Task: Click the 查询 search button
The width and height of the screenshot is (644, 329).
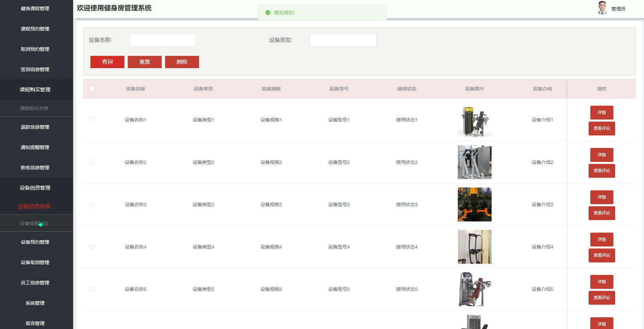Action: pyautogui.click(x=107, y=62)
